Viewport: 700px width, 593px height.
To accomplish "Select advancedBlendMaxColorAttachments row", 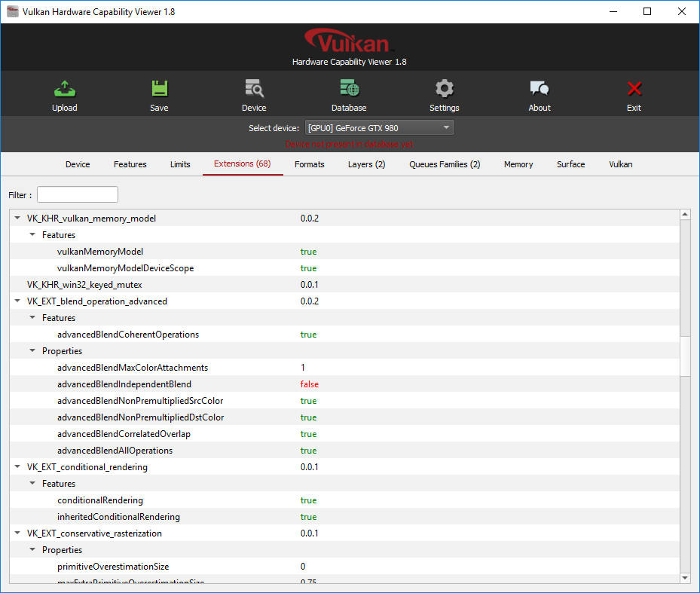I will (x=344, y=368).
